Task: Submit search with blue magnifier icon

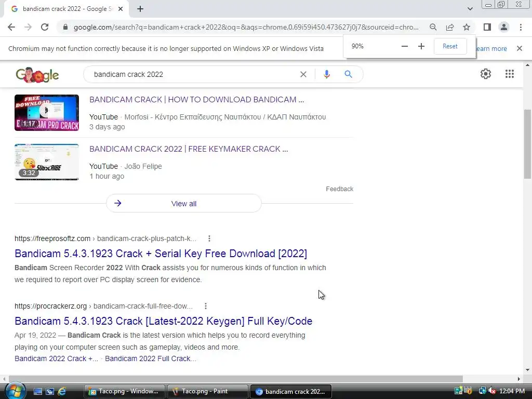Action: (348, 74)
